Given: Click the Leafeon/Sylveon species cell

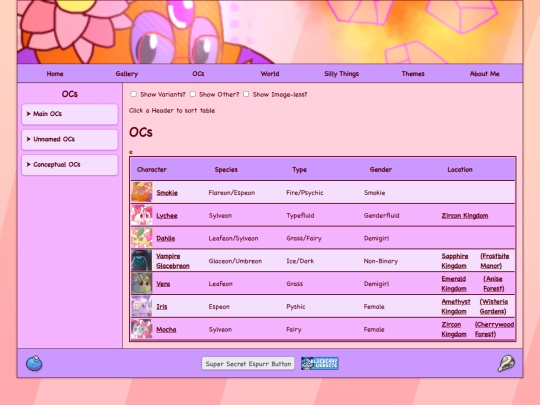Looking at the screenshot, I should pos(233,238).
